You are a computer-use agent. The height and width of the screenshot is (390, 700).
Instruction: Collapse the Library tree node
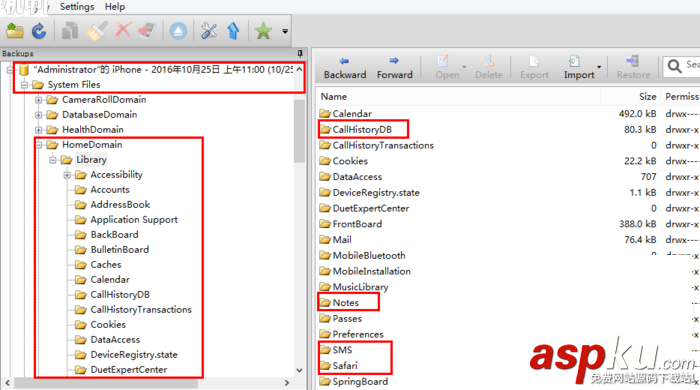(x=53, y=160)
